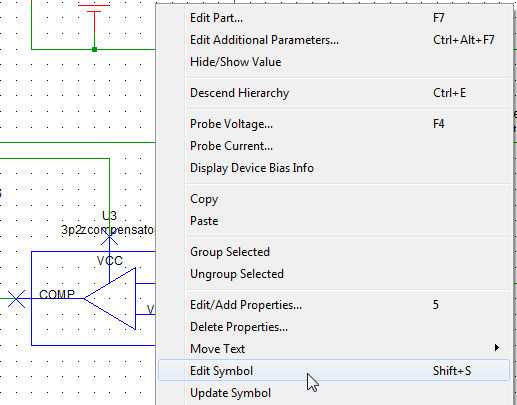Click the COMP pin cross marker
517x405 pixels.
pyautogui.click(x=16, y=299)
